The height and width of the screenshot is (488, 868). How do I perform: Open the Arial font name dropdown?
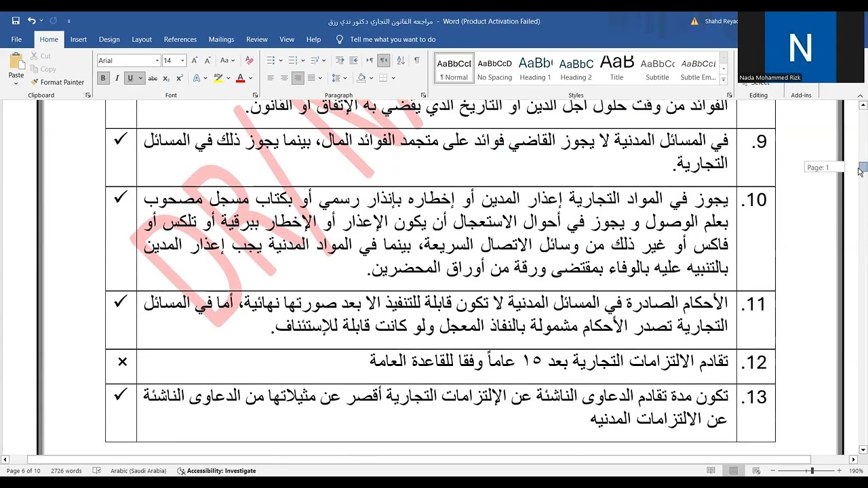tap(157, 61)
